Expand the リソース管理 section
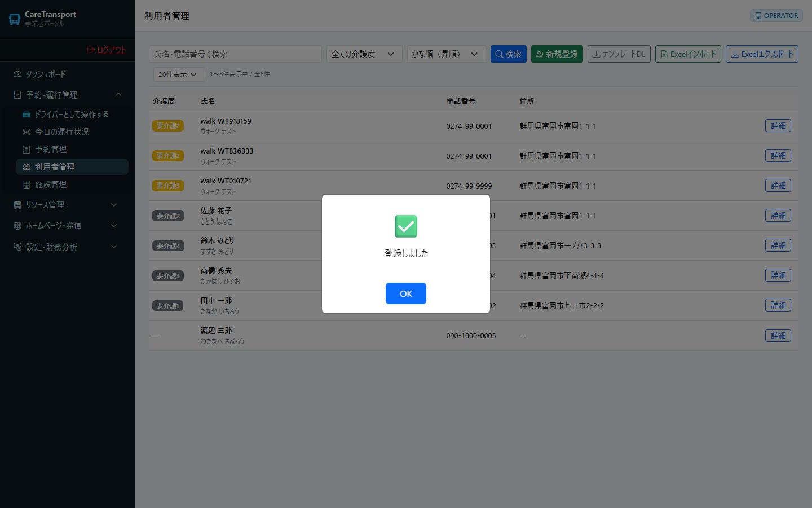The width and height of the screenshot is (812, 508). click(68, 204)
